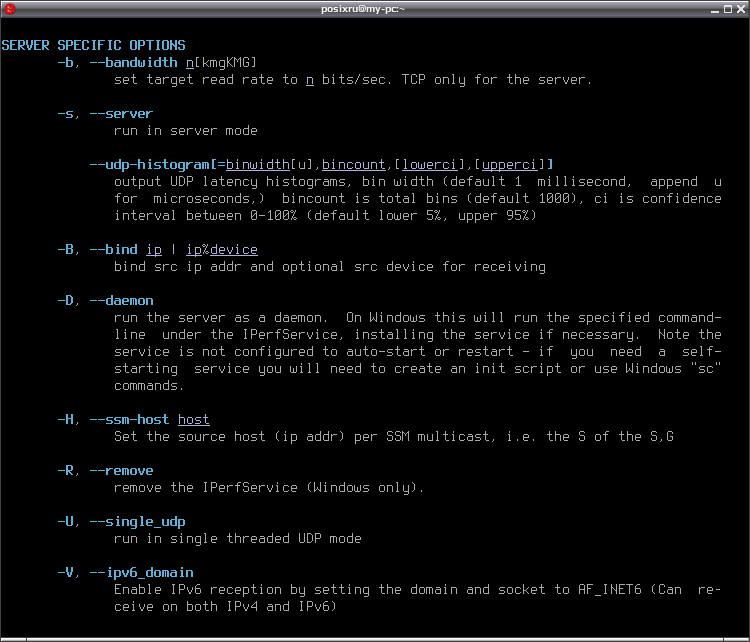Click the 'run in server mode' line
750x642 pixels.
(x=186, y=131)
